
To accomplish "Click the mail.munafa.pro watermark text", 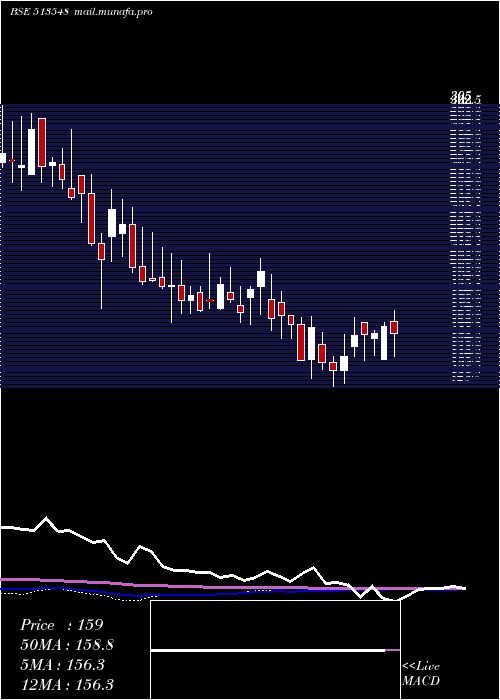I will pyautogui.click(x=113, y=12).
